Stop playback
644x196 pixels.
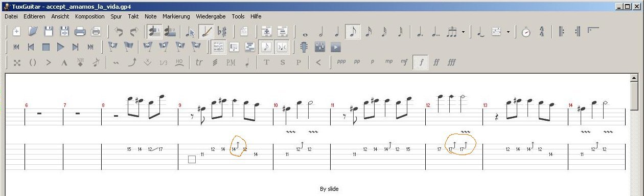[46, 47]
